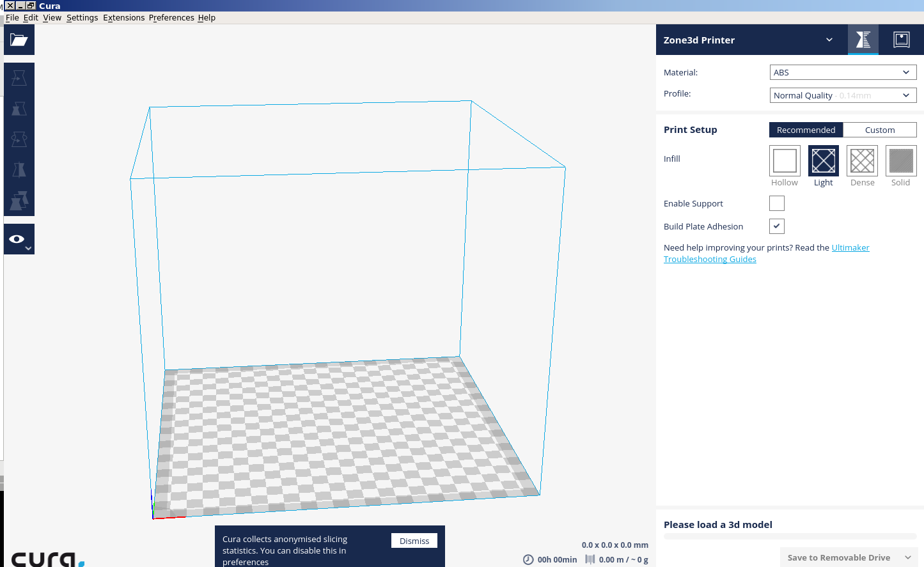
Task: Choose Dense infill option
Action: 862,160
